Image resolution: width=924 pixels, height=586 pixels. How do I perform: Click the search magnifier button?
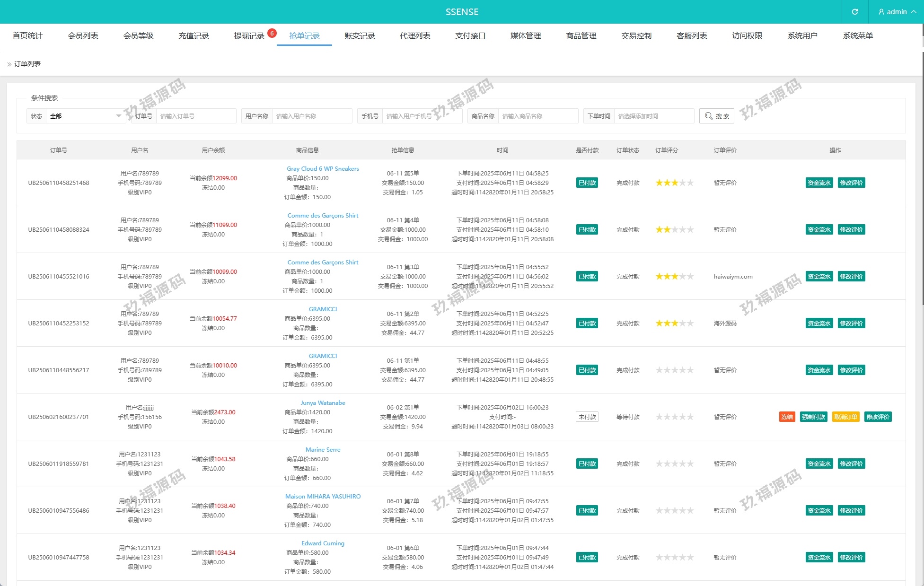(x=716, y=116)
